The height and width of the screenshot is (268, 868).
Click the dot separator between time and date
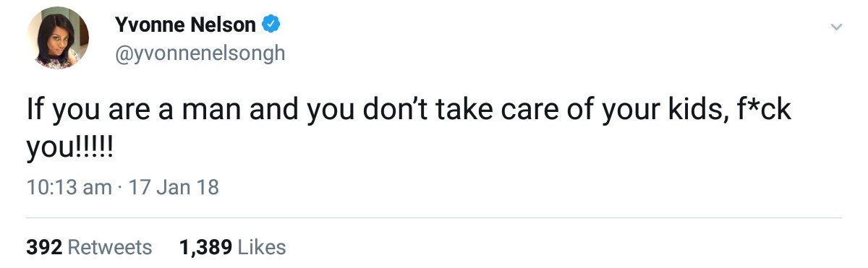point(120,189)
